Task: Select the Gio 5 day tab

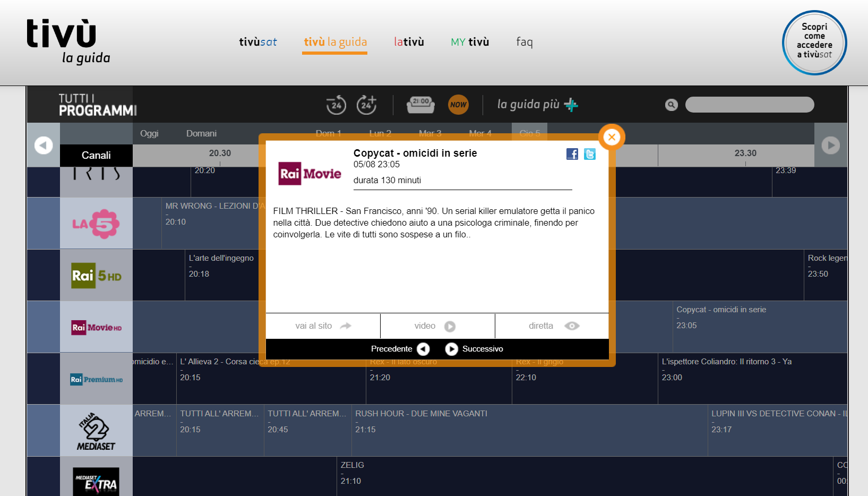Action: pos(530,133)
